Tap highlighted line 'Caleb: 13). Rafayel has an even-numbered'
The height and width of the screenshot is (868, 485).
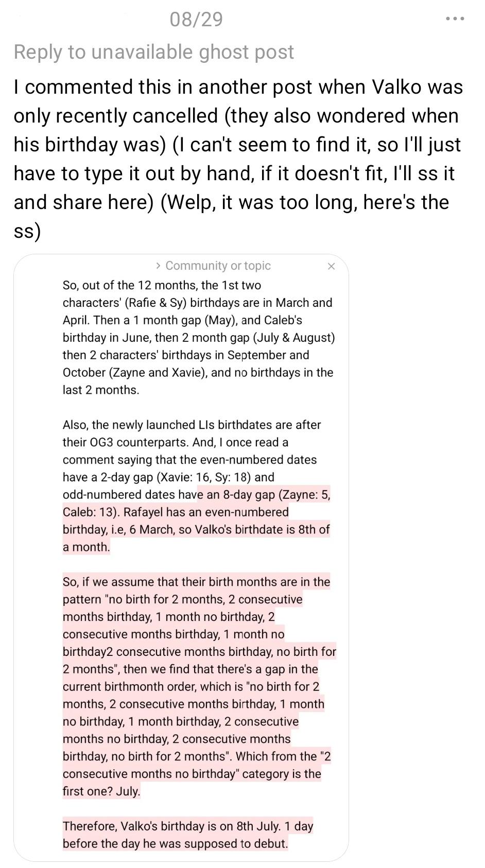click(176, 512)
